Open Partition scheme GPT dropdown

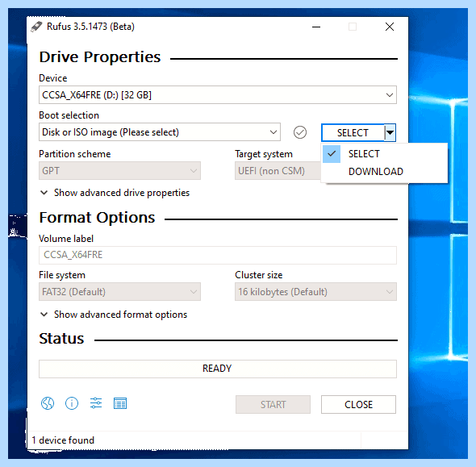119,170
